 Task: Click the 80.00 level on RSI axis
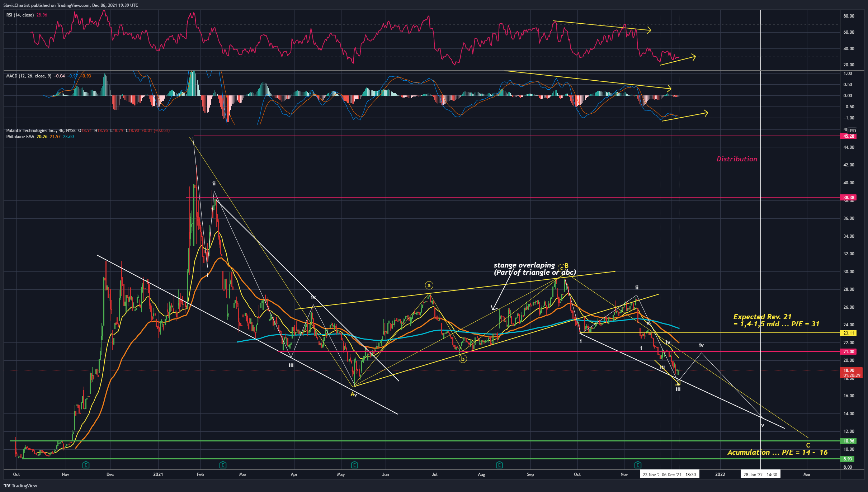click(849, 16)
